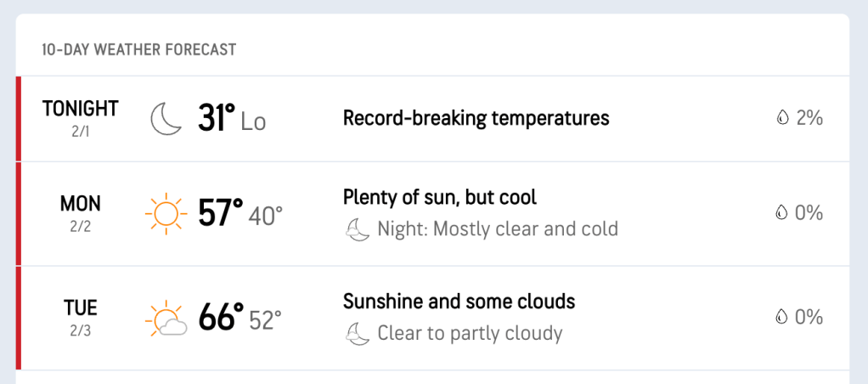Click the sun icon for Monday

pos(166,212)
